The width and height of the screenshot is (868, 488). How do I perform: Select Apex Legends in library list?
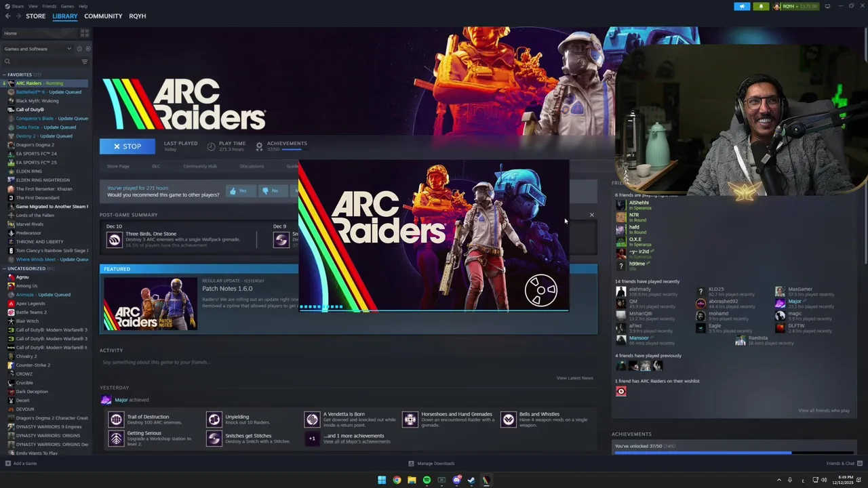pyautogui.click(x=31, y=304)
